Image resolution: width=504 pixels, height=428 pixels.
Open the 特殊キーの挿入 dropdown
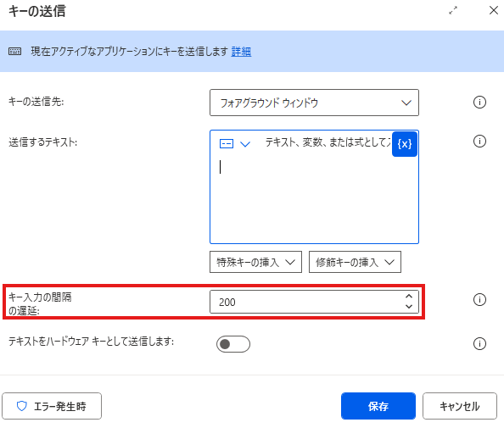pos(255,263)
